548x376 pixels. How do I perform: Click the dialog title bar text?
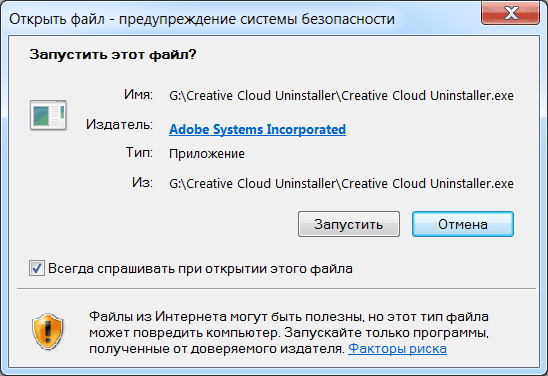202,19
